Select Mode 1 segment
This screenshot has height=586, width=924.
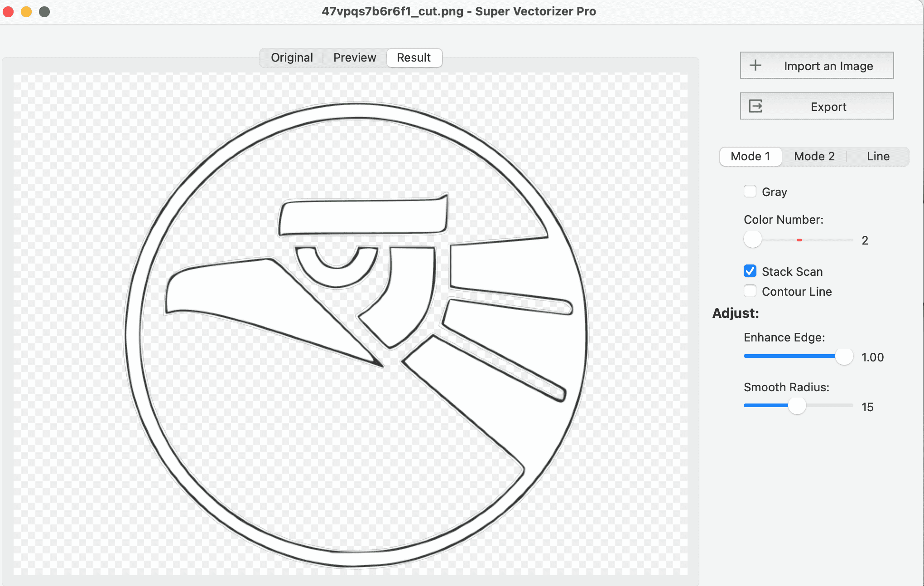pos(751,156)
